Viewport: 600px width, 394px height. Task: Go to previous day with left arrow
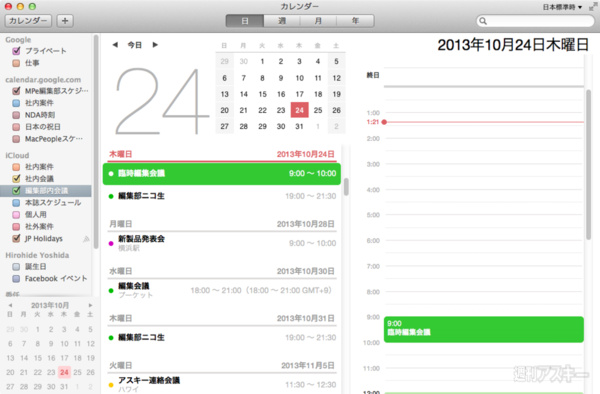pyautogui.click(x=115, y=45)
